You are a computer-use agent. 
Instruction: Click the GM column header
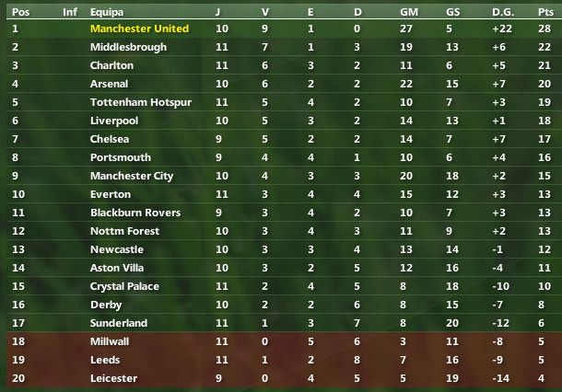click(408, 11)
